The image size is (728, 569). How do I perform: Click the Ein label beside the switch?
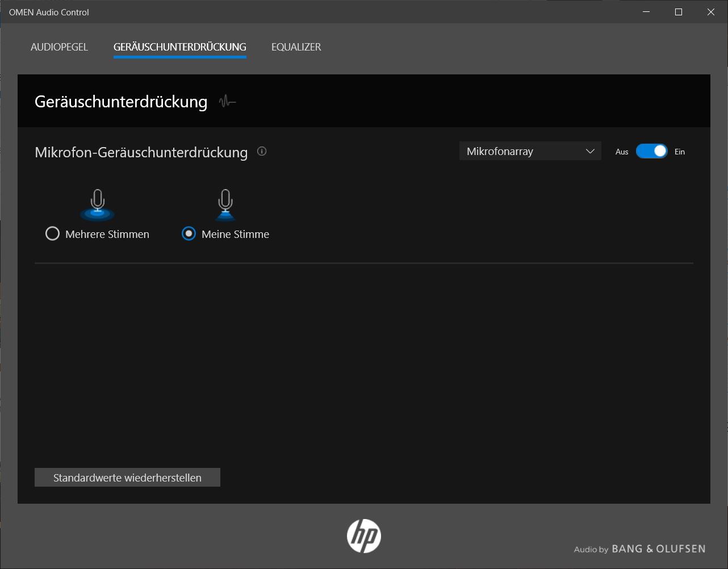tap(680, 152)
